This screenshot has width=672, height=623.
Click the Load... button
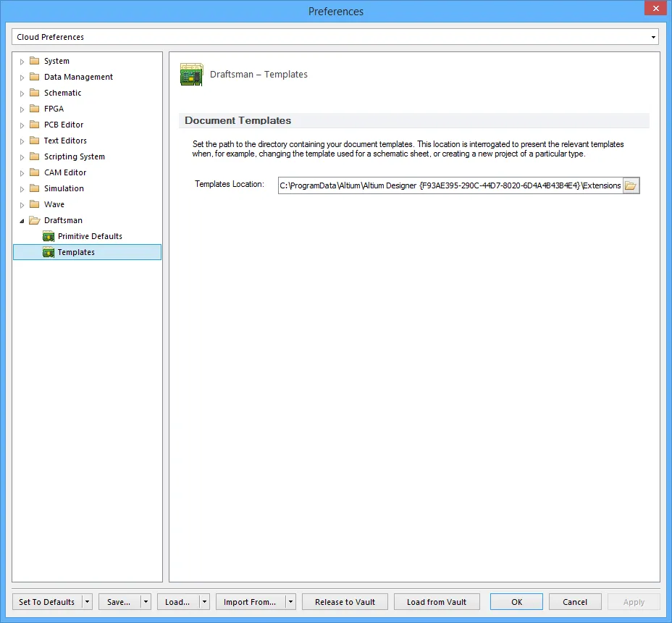[178, 602]
